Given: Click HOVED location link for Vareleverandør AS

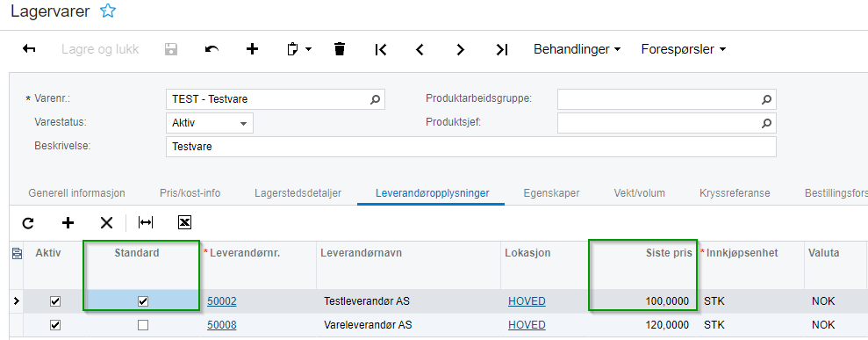Looking at the screenshot, I should pos(527,325).
